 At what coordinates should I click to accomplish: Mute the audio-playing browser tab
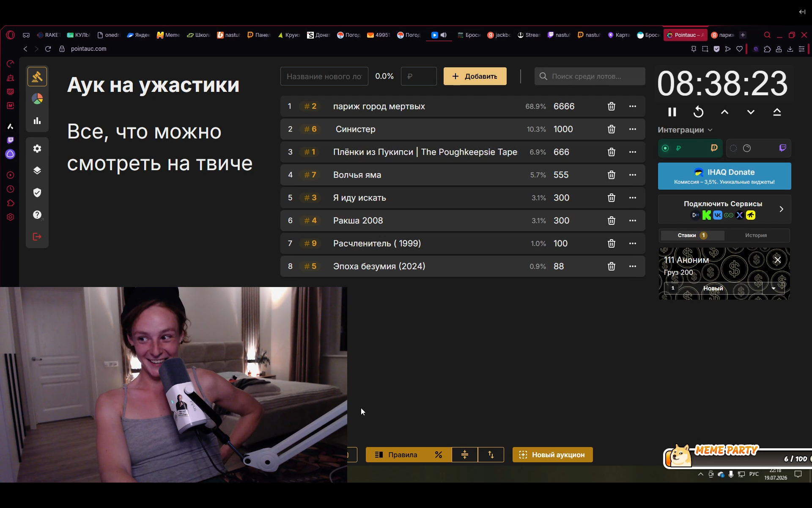[444, 35]
